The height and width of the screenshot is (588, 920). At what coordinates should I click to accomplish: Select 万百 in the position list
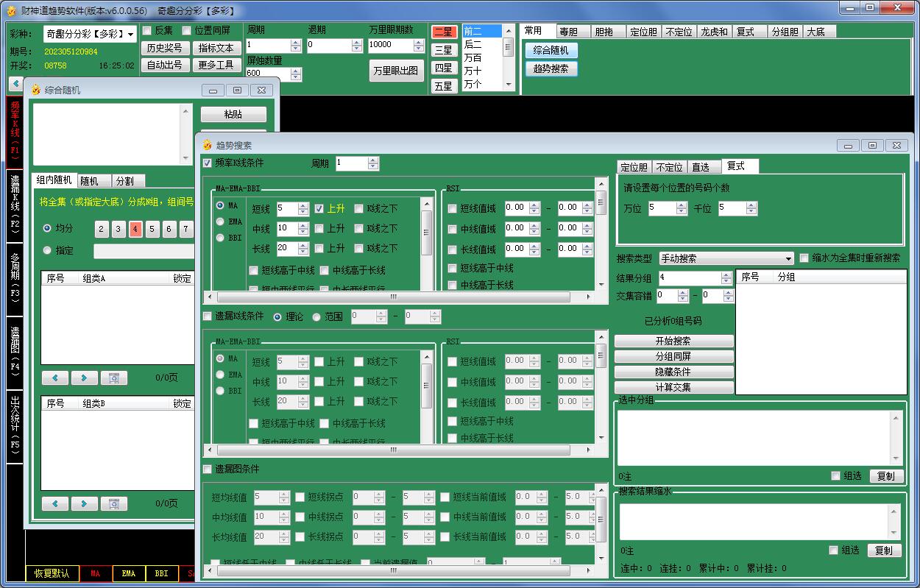[x=473, y=58]
